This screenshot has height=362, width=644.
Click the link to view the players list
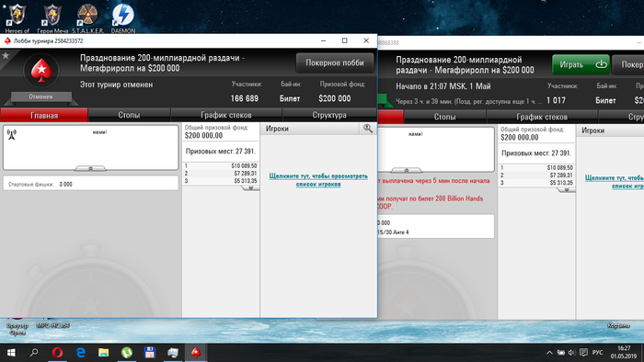pos(318,180)
